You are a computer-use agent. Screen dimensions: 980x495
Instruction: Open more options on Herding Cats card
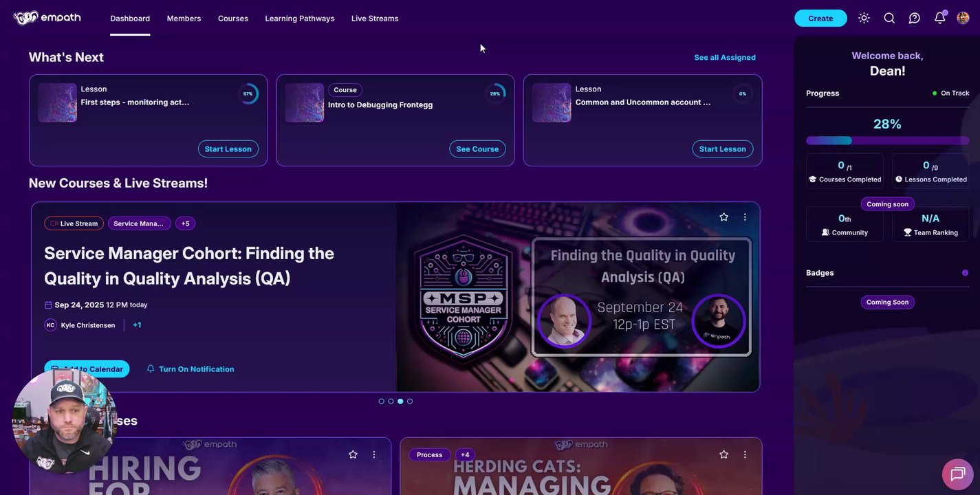click(x=745, y=454)
